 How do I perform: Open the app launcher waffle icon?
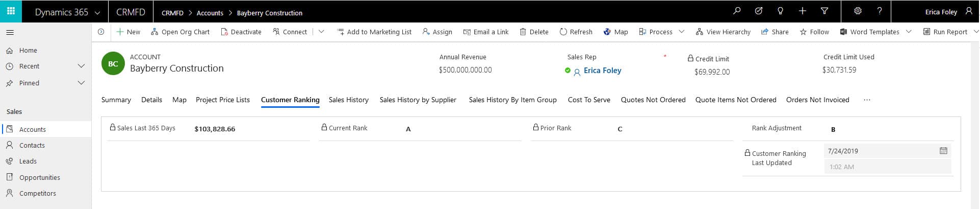(11, 11)
